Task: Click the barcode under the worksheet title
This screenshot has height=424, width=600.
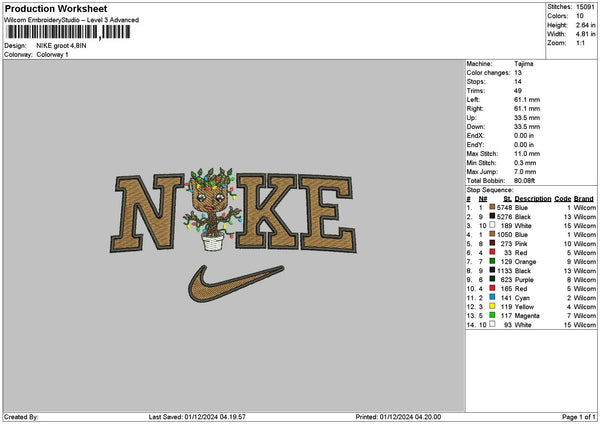Action: 69,32
